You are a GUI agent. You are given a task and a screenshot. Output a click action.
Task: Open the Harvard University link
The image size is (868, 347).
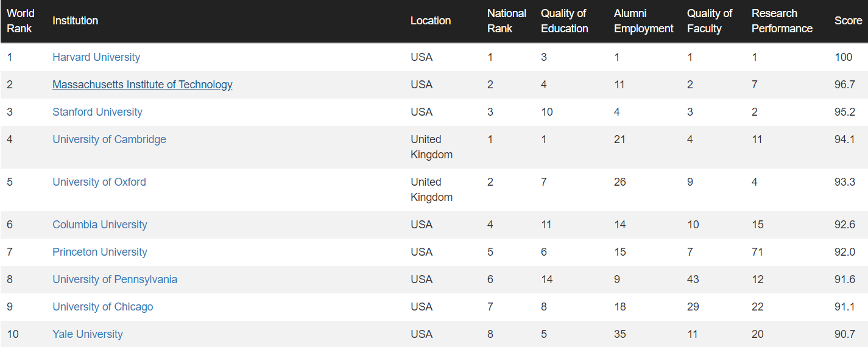pos(96,57)
